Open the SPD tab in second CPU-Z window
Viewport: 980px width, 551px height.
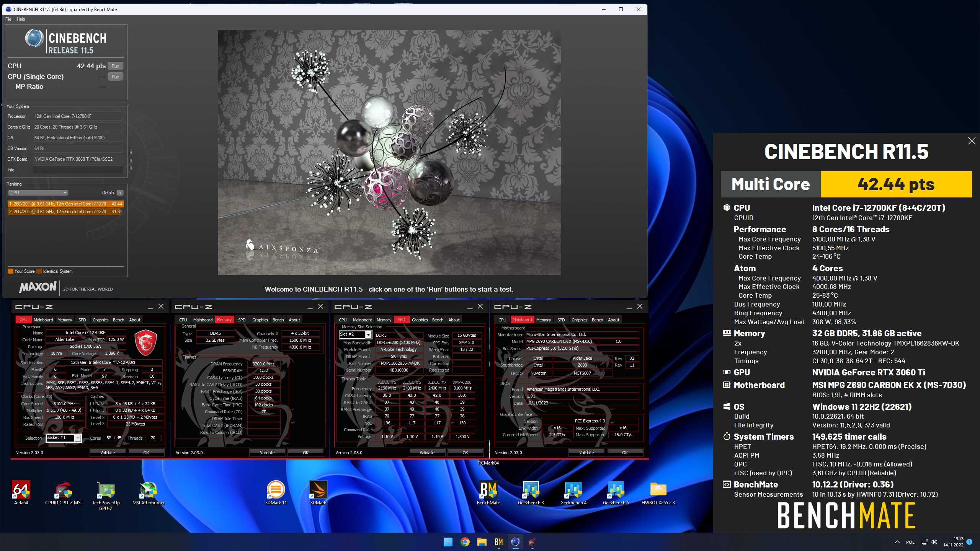point(242,320)
